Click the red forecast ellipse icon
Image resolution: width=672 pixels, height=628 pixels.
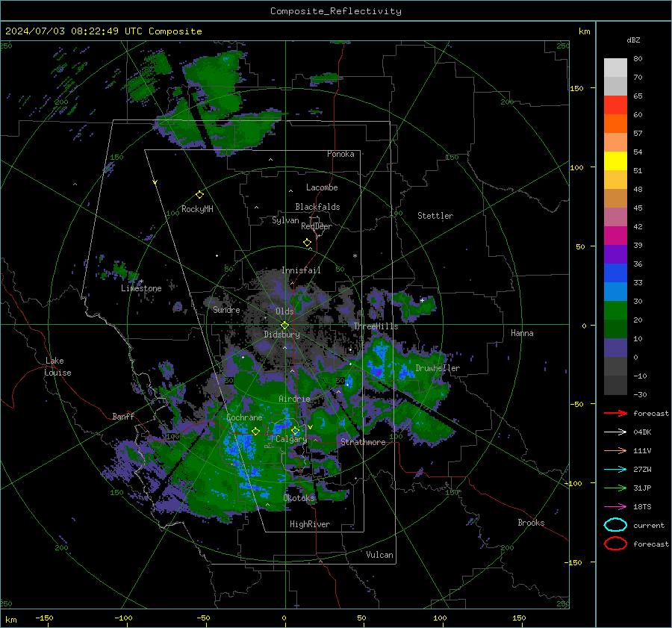[615, 544]
